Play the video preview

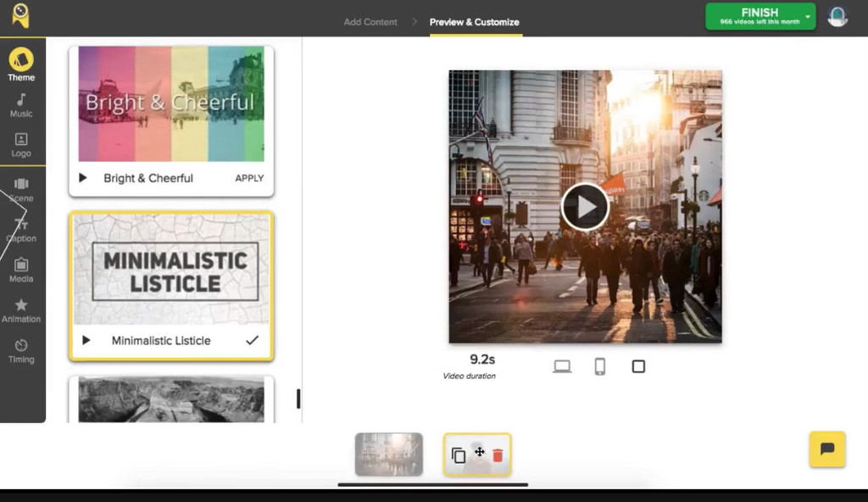(x=584, y=206)
